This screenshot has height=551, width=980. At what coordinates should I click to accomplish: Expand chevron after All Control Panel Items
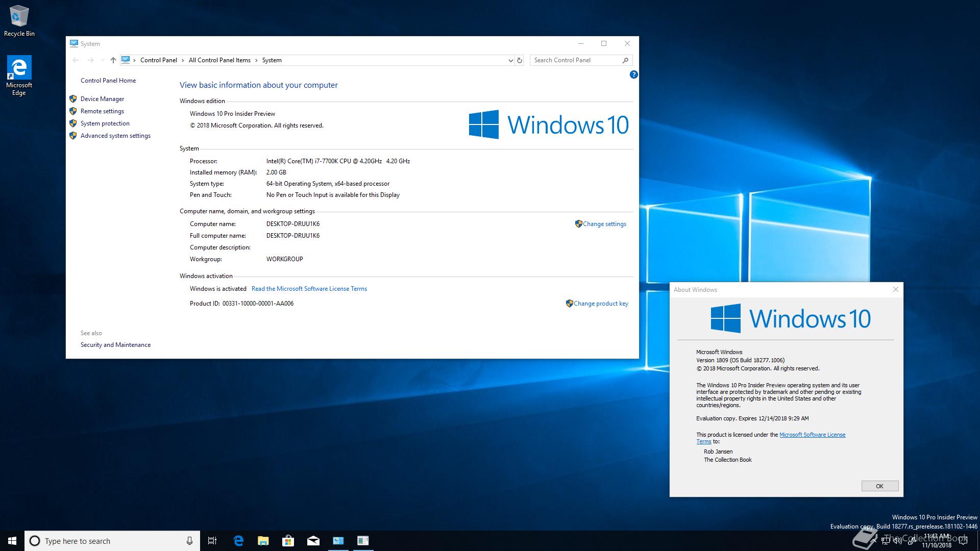[x=256, y=60]
